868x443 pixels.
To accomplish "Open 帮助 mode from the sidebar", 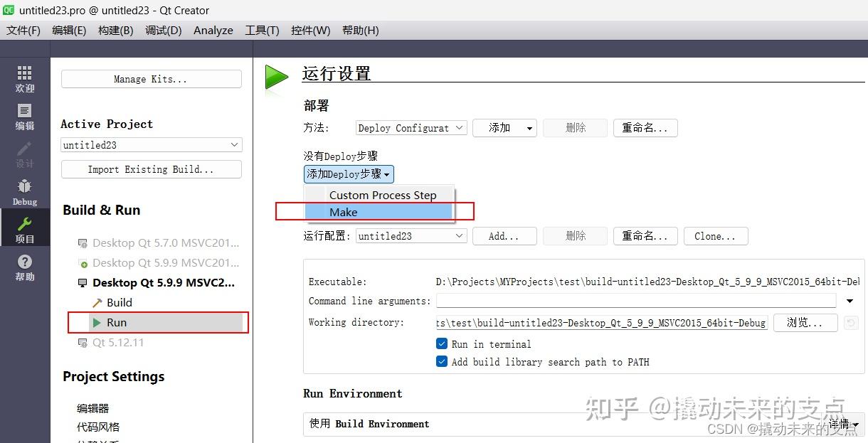I will click(24, 267).
